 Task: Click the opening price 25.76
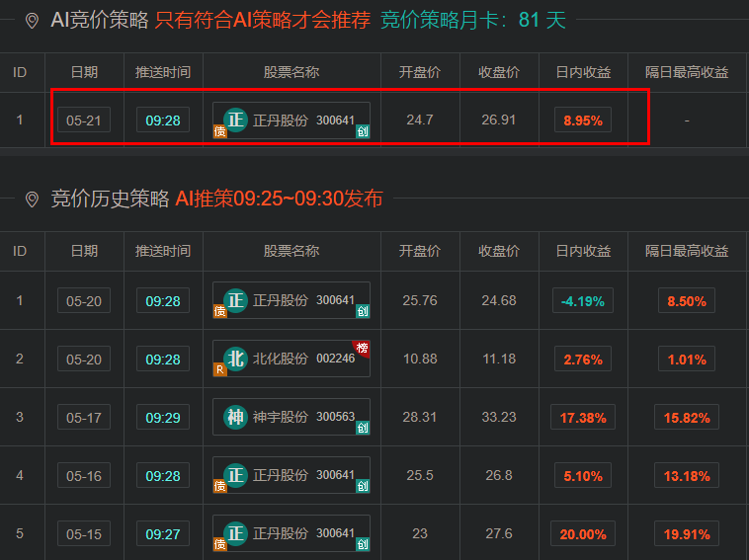[x=420, y=301]
